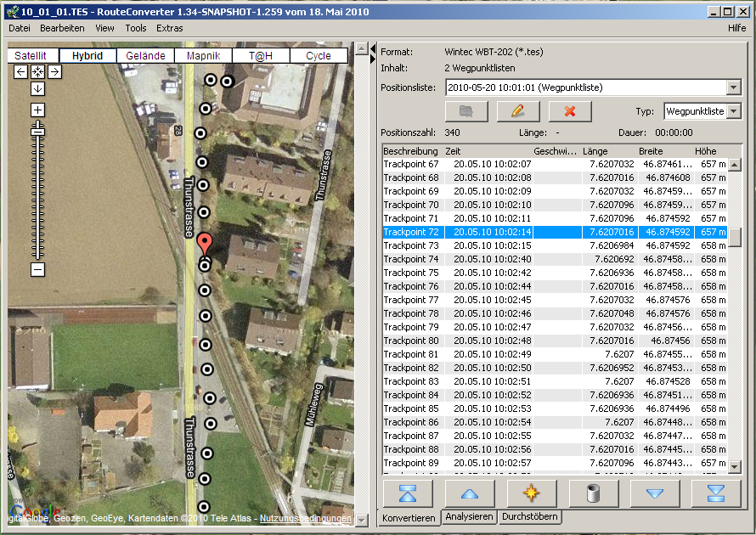
Task: Open the Bearbeiten menu
Action: point(62,28)
